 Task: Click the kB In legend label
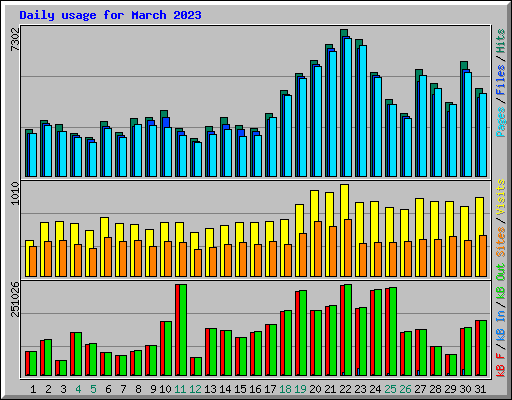coord(501,326)
